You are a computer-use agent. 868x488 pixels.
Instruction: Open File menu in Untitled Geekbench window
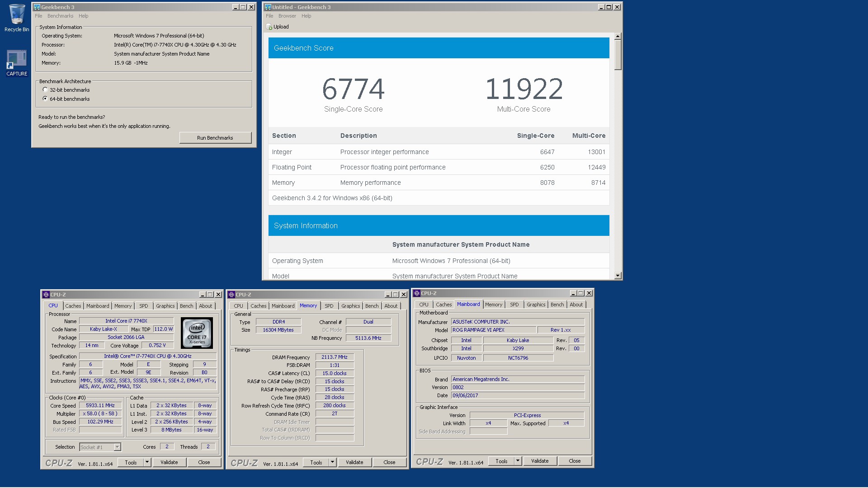click(269, 16)
